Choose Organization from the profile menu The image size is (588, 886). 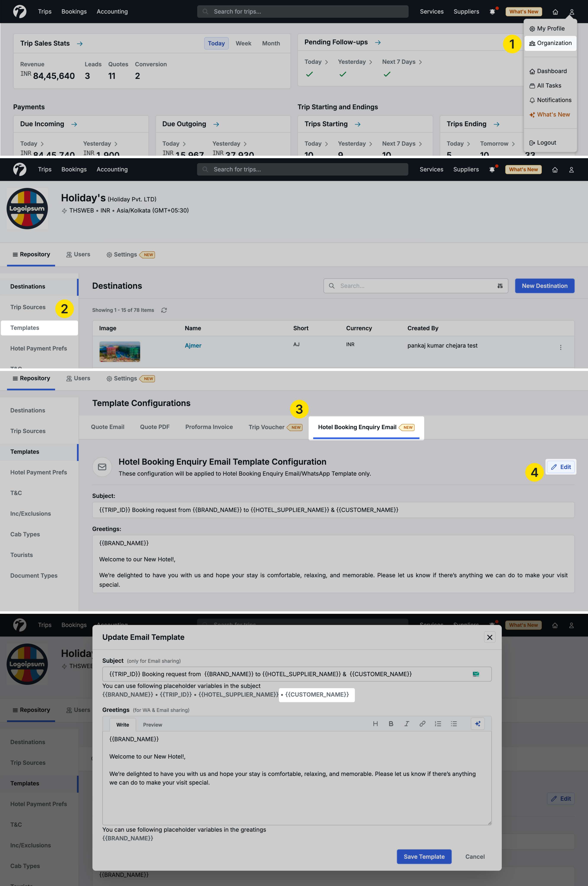coord(550,43)
